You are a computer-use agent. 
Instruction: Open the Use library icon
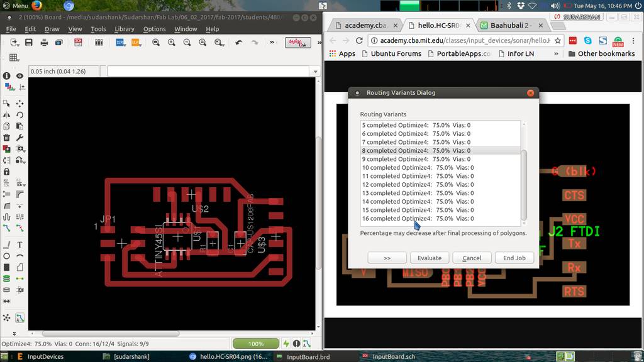pos(99,42)
